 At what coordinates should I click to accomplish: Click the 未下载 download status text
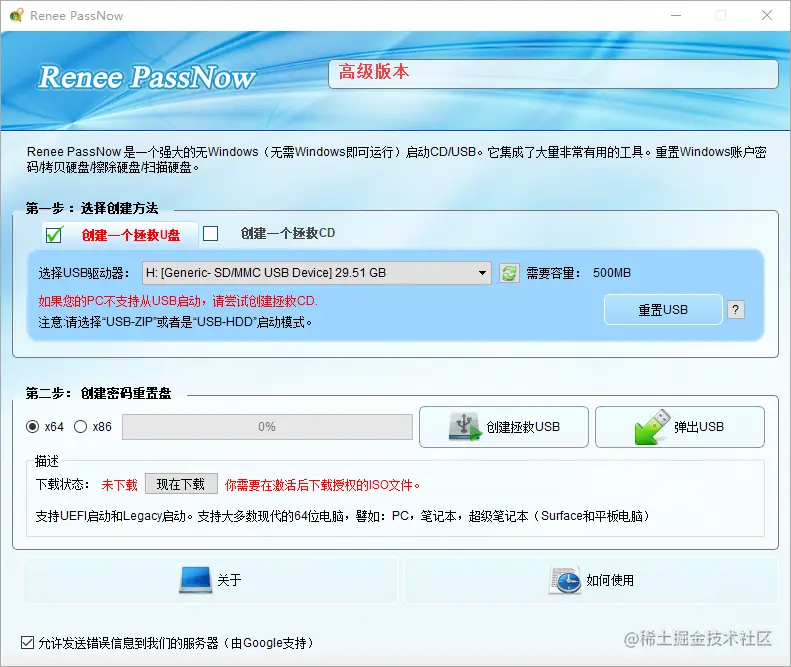pyautogui.click(x=119, y=485)
